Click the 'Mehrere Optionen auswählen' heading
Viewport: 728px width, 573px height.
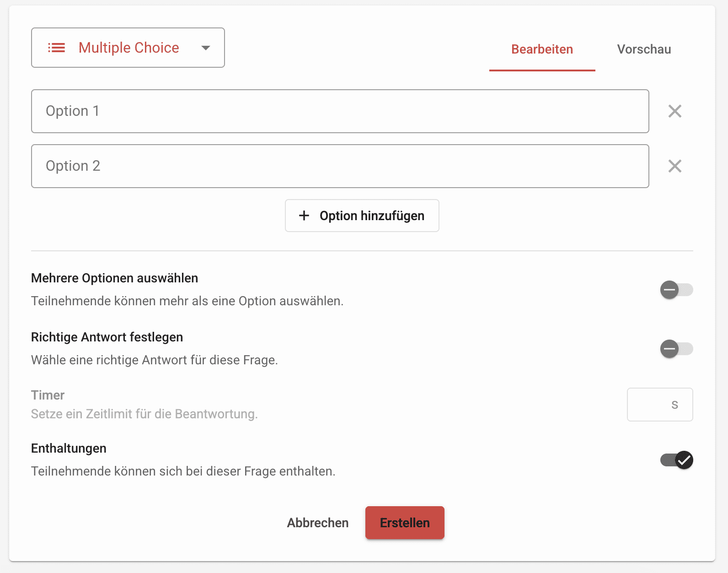115,278
